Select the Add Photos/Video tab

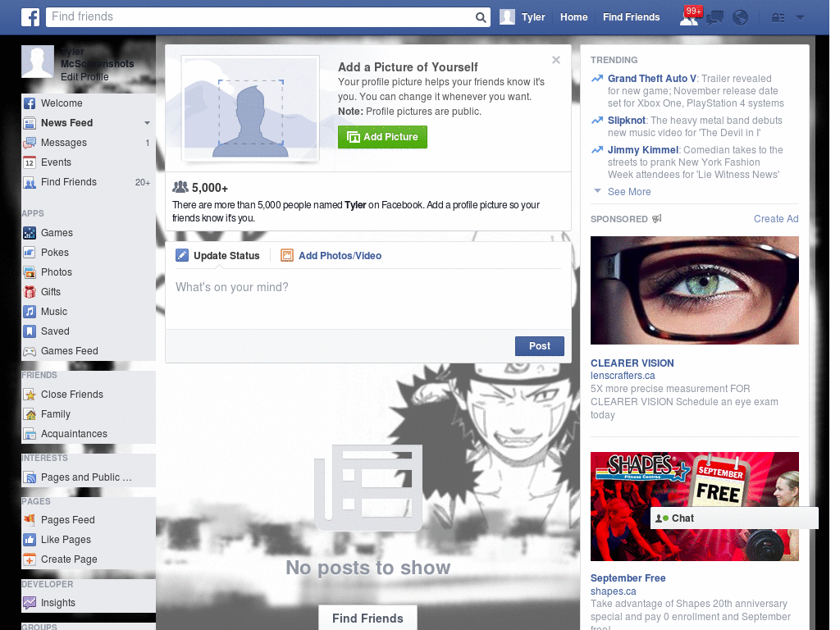tap(331, 256)
